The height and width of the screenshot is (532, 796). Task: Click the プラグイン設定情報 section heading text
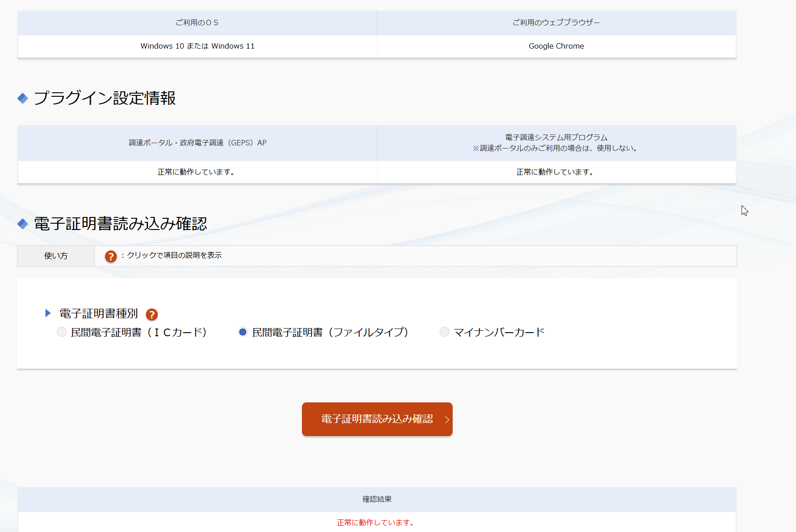point(104,98)
